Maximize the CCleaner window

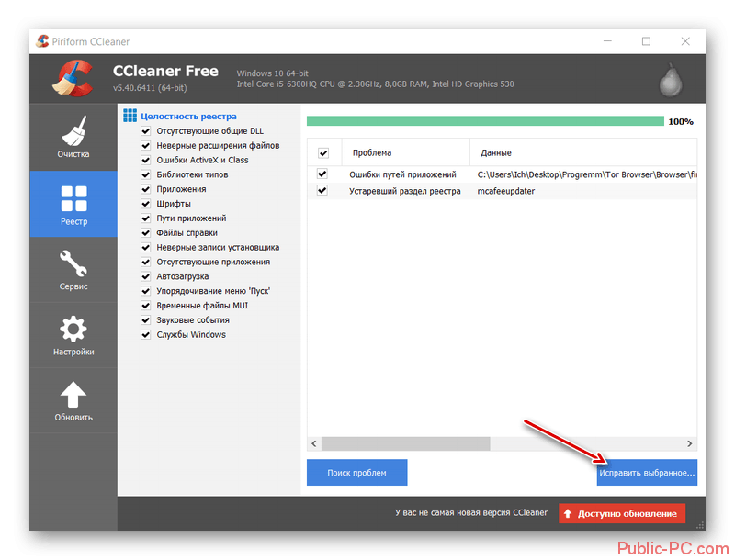pos(647,41)
